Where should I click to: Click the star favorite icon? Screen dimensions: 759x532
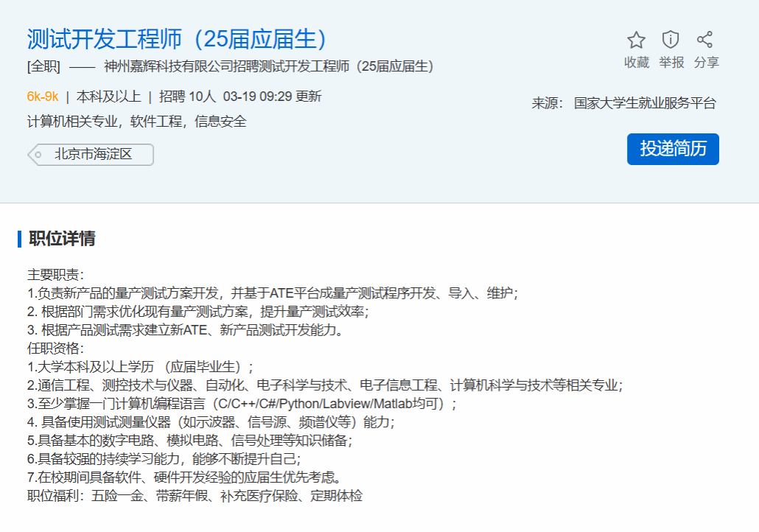pyautogui.click(x=636, y=40)
